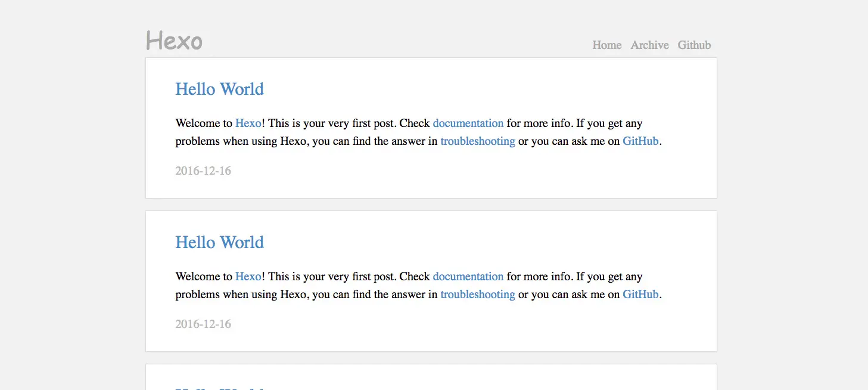Screen dimensions: 868x390
Task: Click the 2016-12-16 date in the first post
Action: 203,171
